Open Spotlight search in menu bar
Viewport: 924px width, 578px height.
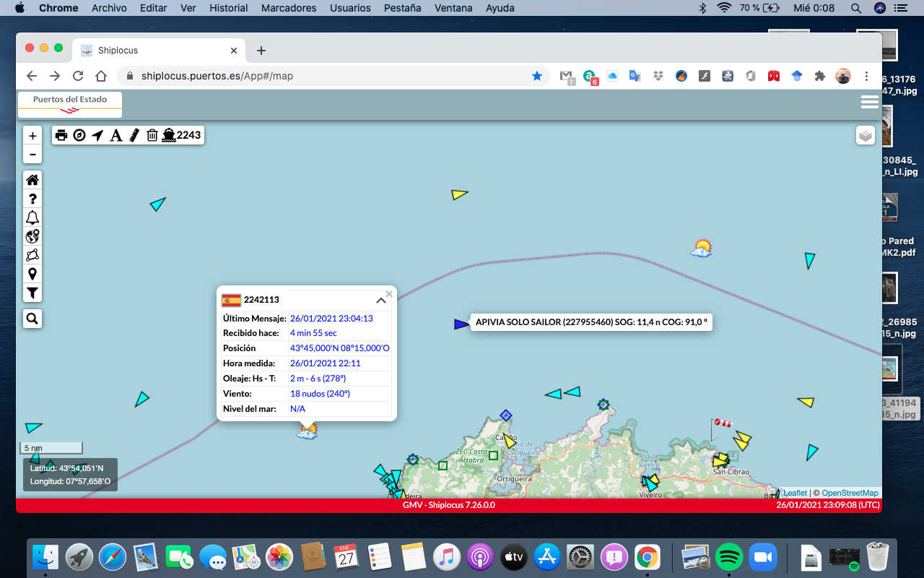856,8
